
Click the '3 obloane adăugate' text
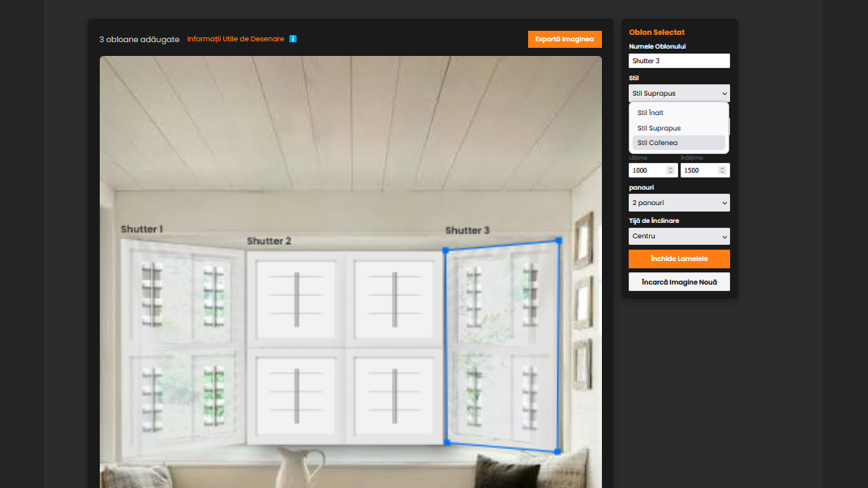pyautogui.click(x=140, y=39)
